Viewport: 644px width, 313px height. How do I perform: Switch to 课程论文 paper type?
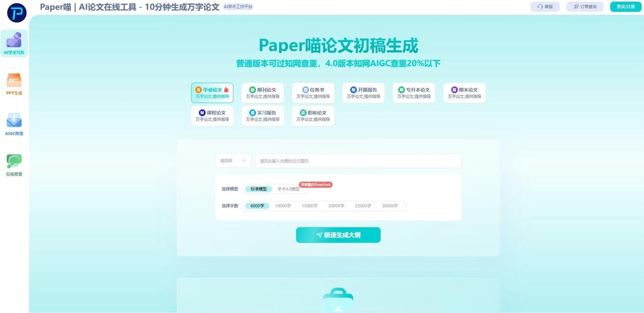click(212, 116)
